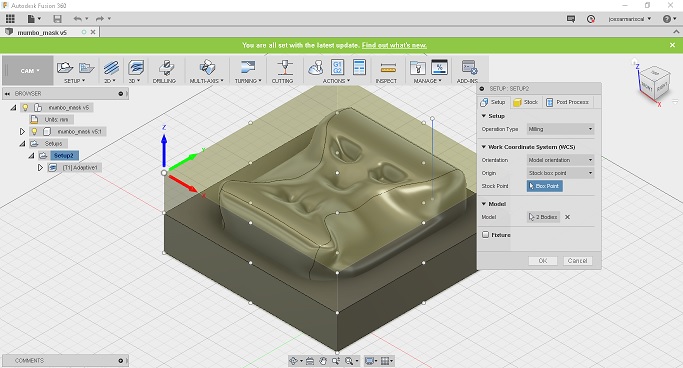Select the Orbit navigation tool

point(294,361)
